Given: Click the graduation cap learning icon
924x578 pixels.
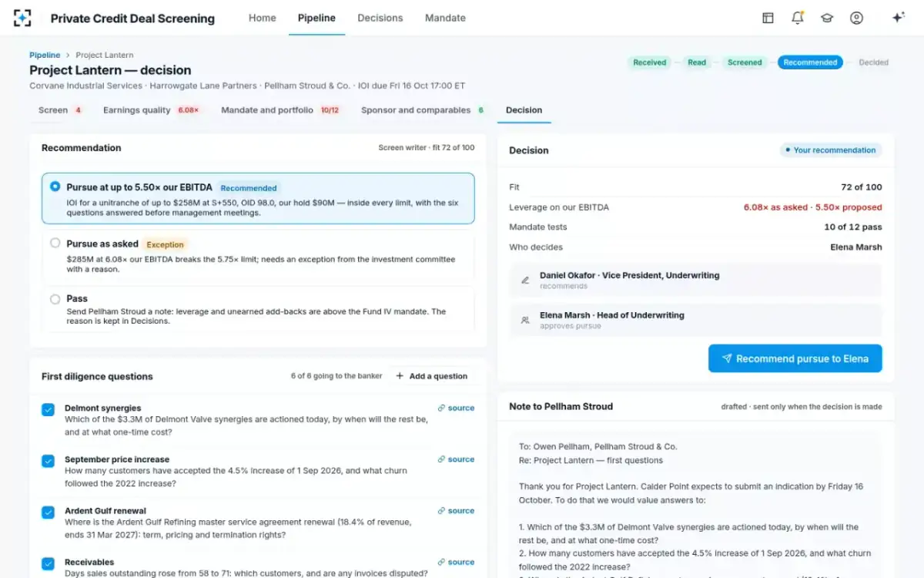Looking at the screenshot, I should [827, 18].
